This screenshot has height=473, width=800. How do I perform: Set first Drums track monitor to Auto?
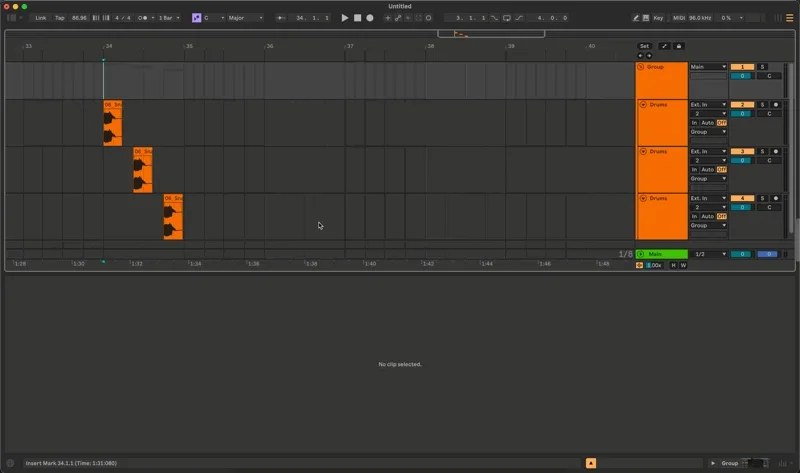pos(707,123)
